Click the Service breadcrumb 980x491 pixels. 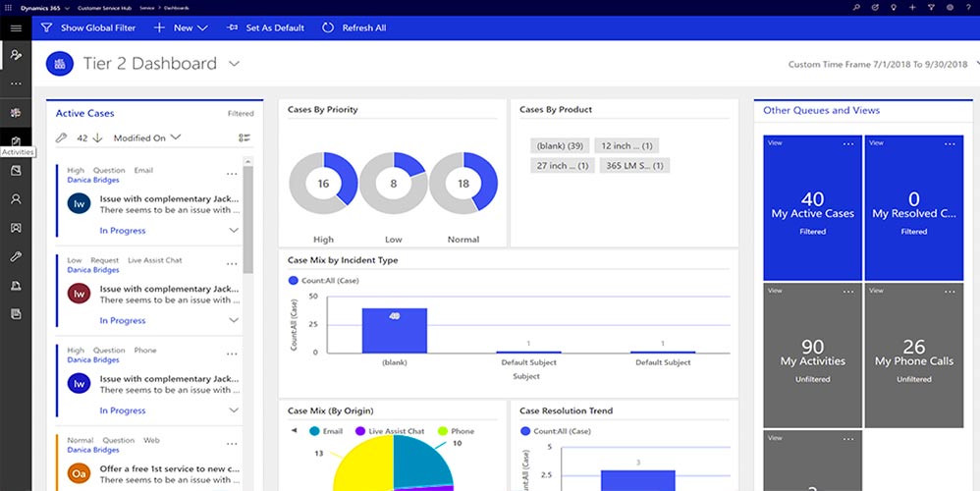(x=147, y=8)
